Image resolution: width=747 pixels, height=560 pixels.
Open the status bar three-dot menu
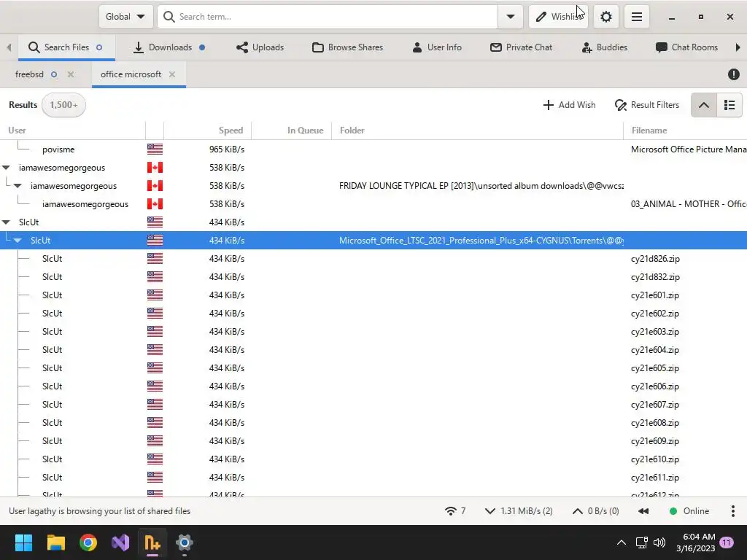pos(732,511)
